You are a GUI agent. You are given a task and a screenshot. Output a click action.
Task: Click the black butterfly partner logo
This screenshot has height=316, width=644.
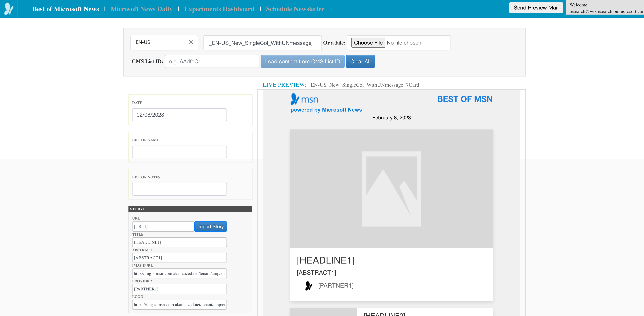(309, 286)
